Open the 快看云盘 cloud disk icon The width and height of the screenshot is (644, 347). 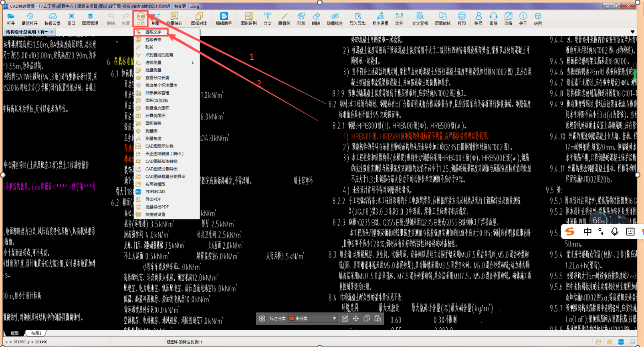pyautogui.click(x=52, y=18)
